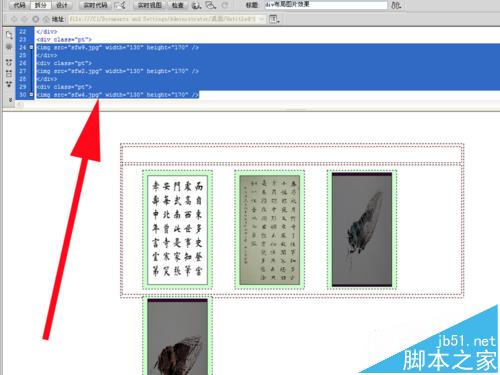Click the 检查 (Inspect) button

point(178,5)
